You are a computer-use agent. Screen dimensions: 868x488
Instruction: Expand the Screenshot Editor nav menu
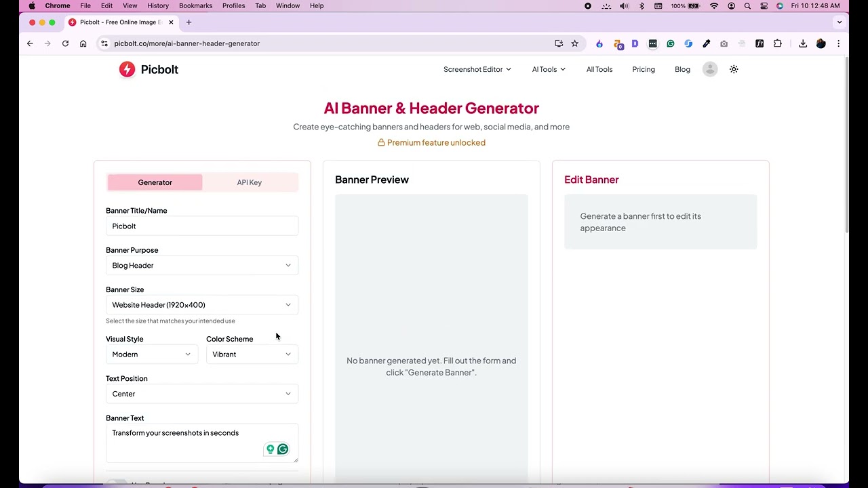[x=477, y=69]
